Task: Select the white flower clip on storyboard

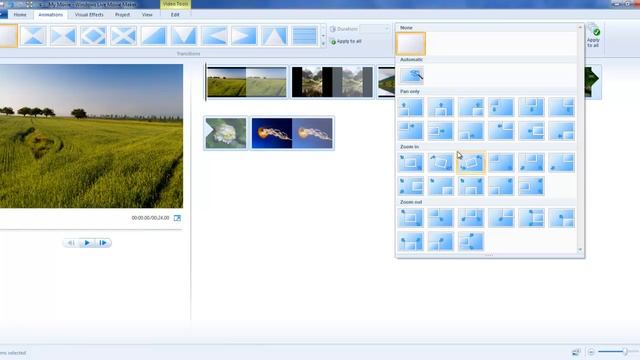Action: pyautogui.click(x=226, y=133)
